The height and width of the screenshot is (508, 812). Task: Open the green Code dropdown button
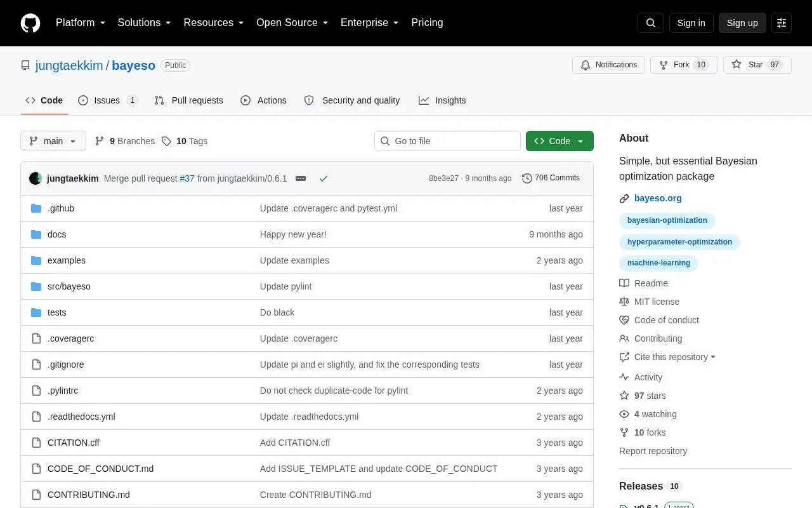(x=560, y=141)
